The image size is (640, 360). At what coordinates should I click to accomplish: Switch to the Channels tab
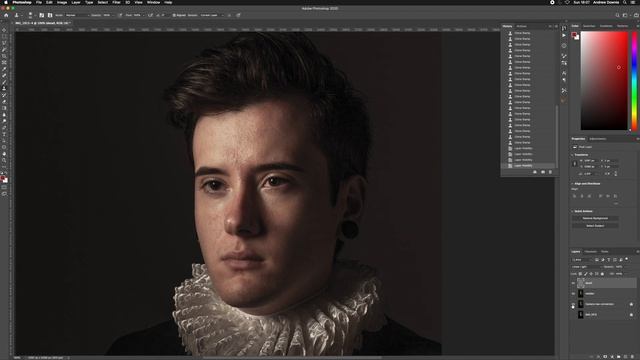click(591, 251)
